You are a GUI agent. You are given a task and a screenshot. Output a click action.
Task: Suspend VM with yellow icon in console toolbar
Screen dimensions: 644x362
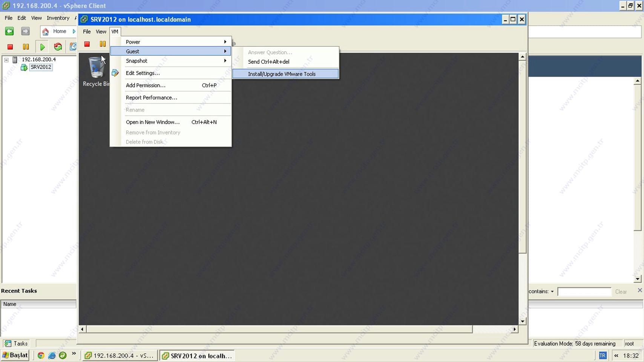coord(103,44)
